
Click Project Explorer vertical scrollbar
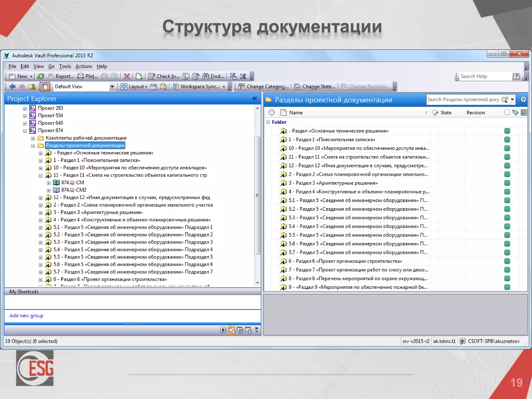257,195
